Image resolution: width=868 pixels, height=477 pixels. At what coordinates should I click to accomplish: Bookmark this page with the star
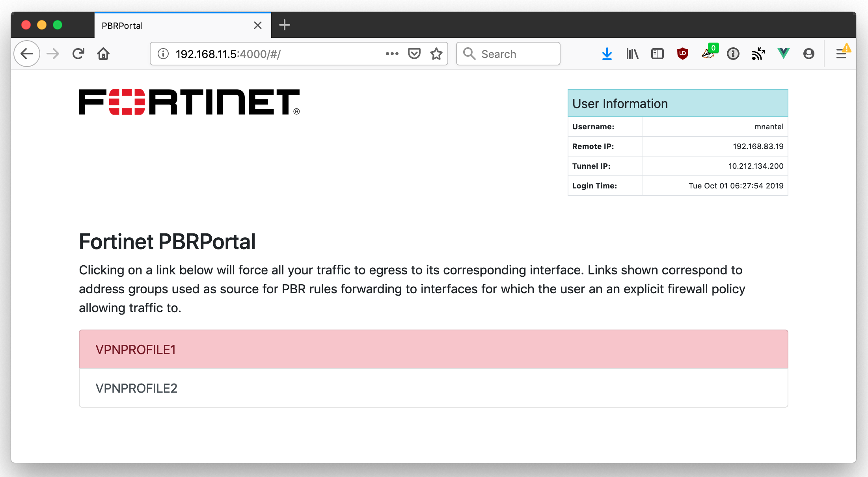[436, 54]
